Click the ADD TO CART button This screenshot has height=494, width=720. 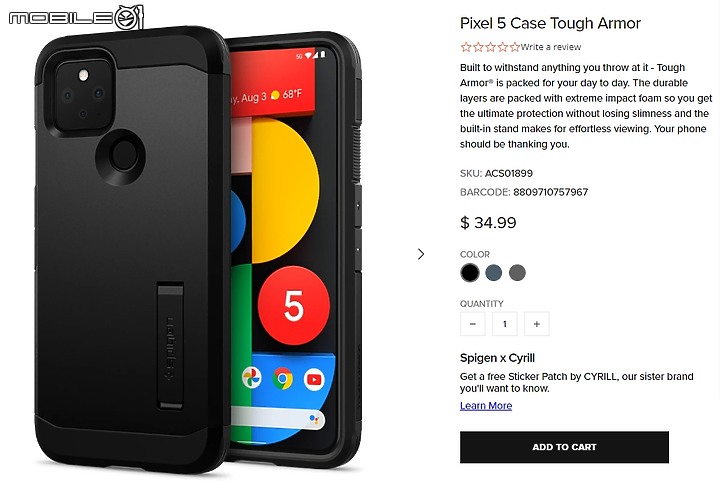[564, 447]
